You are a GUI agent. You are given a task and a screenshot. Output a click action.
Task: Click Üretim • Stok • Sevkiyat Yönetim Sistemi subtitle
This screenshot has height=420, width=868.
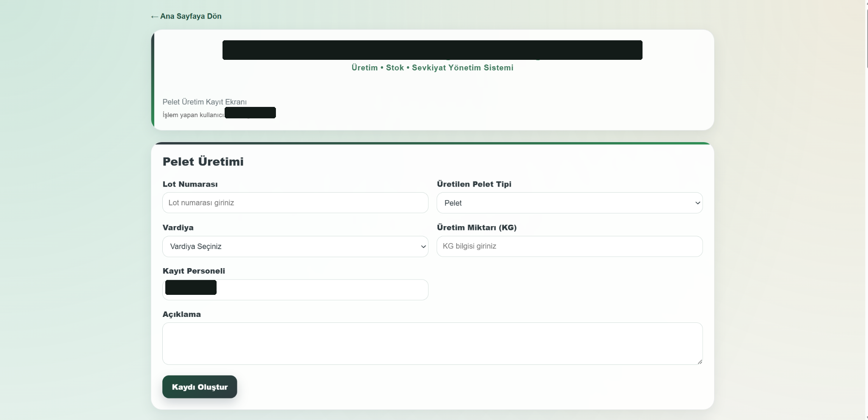(x=432, y=68)
